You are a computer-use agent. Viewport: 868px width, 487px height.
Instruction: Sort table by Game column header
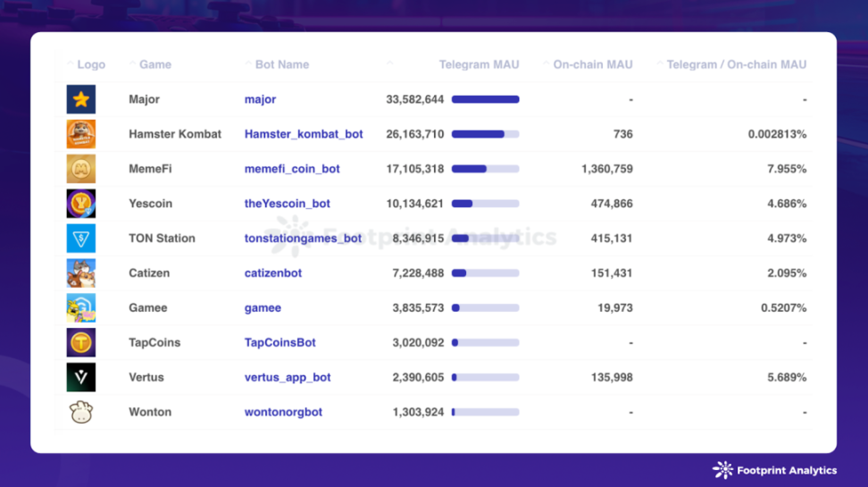click(x=155, y=64)
